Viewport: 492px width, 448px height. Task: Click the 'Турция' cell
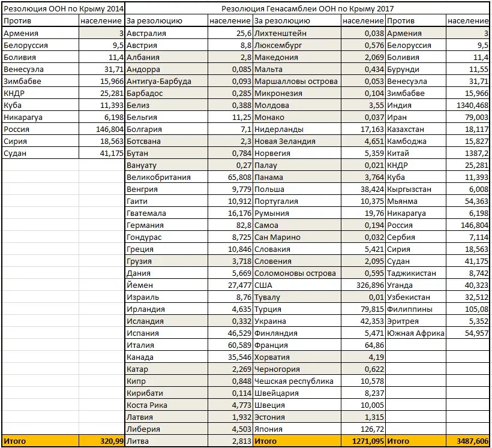[x=297, y=309]
